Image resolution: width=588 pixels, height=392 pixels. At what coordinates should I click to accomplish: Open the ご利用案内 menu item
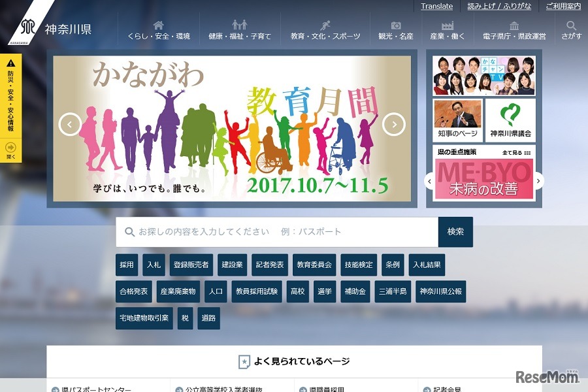click(x=563, y=6)
